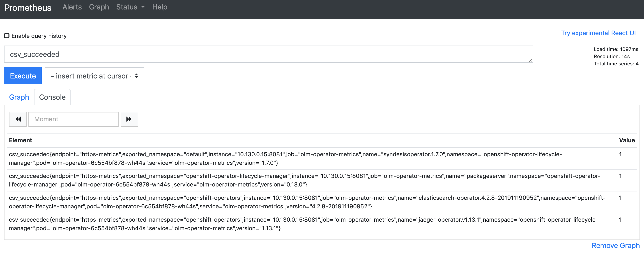Open the Alerts page
Image resolution: width=644 pixels, height=253 pixels.
(x=72, y=7)
